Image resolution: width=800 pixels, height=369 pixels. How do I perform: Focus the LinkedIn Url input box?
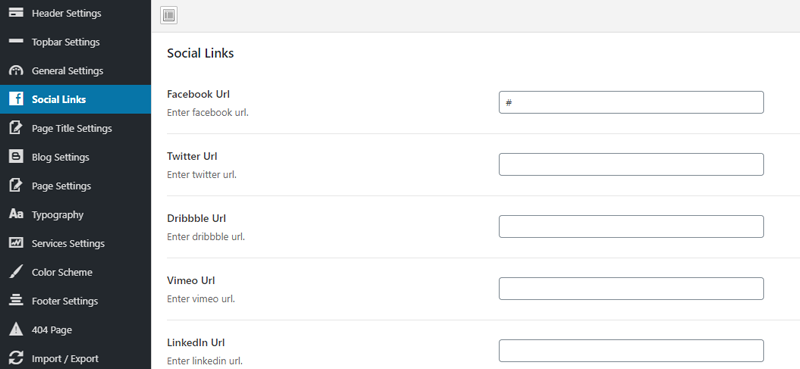coord(631,351)
